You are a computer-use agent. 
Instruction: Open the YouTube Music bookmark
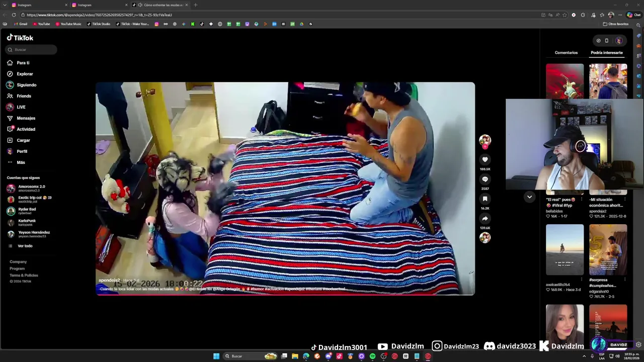[68, 24]
